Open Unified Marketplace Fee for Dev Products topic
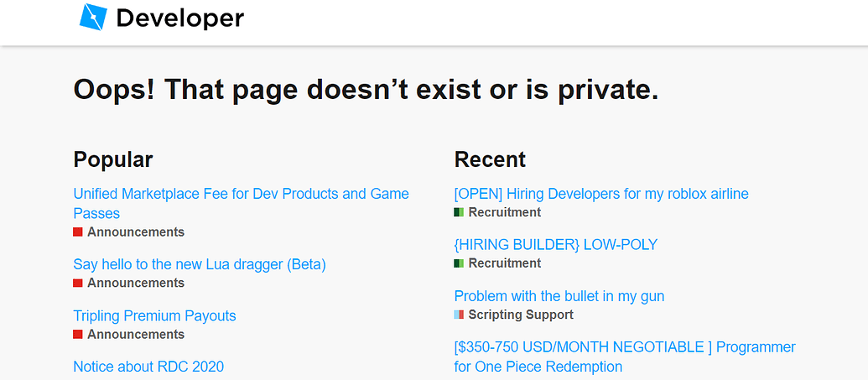The height and width of the screenshot is (380, 868). [x=242, y=203]
